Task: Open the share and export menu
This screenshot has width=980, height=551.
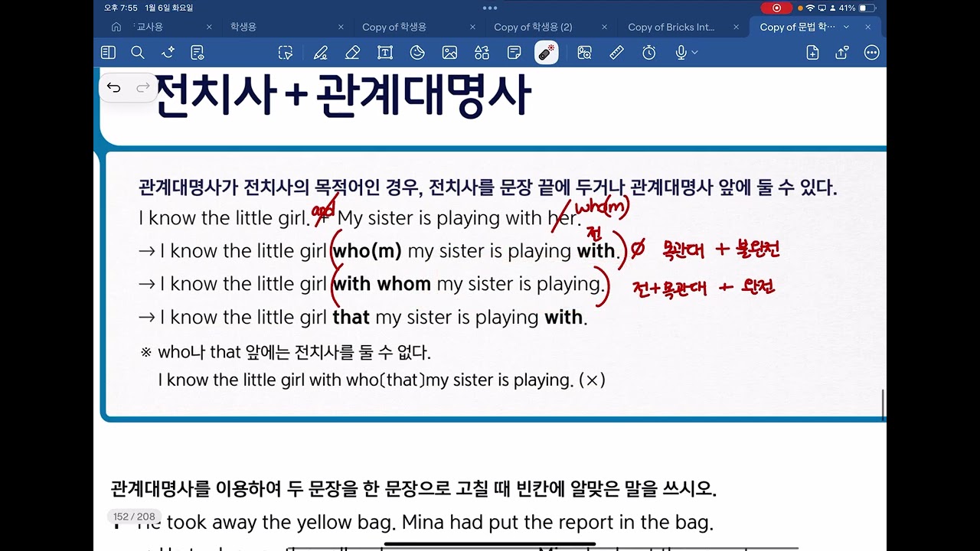Action: (x=842, y=53)
